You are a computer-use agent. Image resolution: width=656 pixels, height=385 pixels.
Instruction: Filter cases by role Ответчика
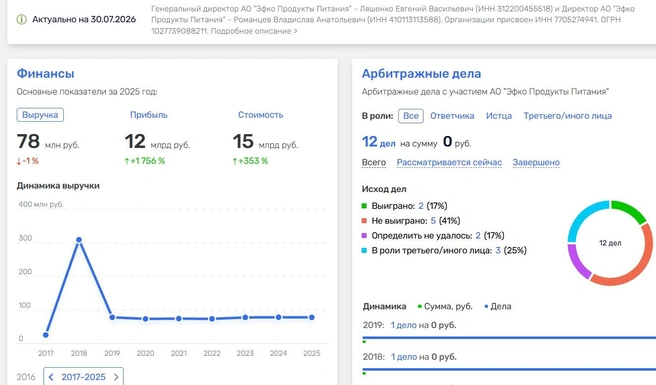coord(452,116)
